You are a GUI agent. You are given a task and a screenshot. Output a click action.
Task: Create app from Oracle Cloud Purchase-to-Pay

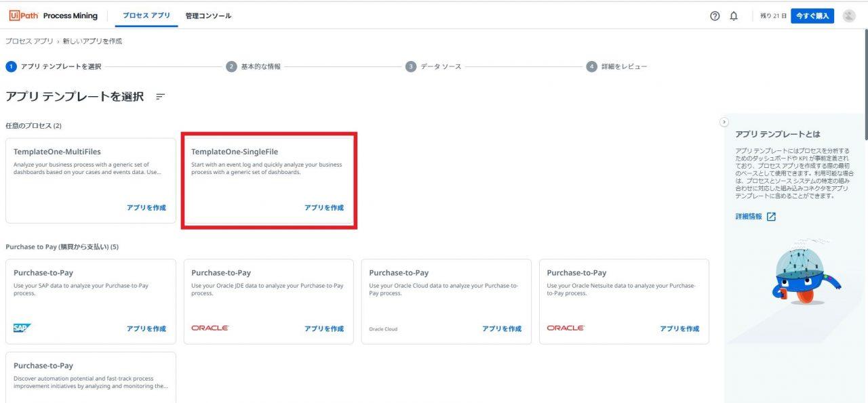pyautogui.click(x=502, y=328)
